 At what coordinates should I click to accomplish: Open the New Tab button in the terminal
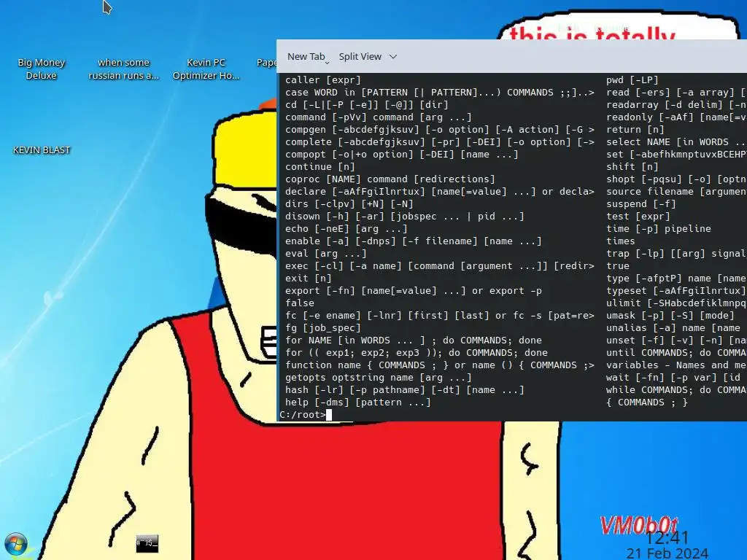pyautogui.click(x=306, y=56)
